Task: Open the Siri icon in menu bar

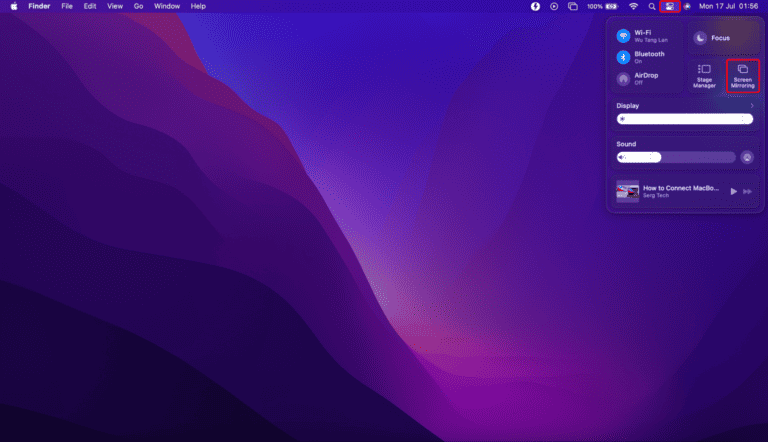Action: (687, 6)
